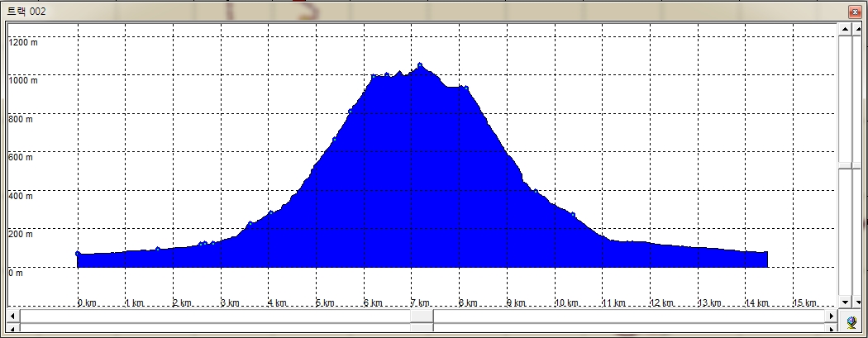Click the 11 km distance label
The width and height of the screenshot is (868, 338).
click(614, 302)
